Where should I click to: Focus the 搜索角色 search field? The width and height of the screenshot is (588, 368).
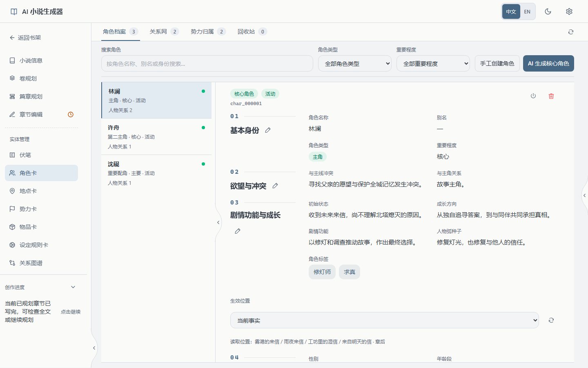pos(207,63)
